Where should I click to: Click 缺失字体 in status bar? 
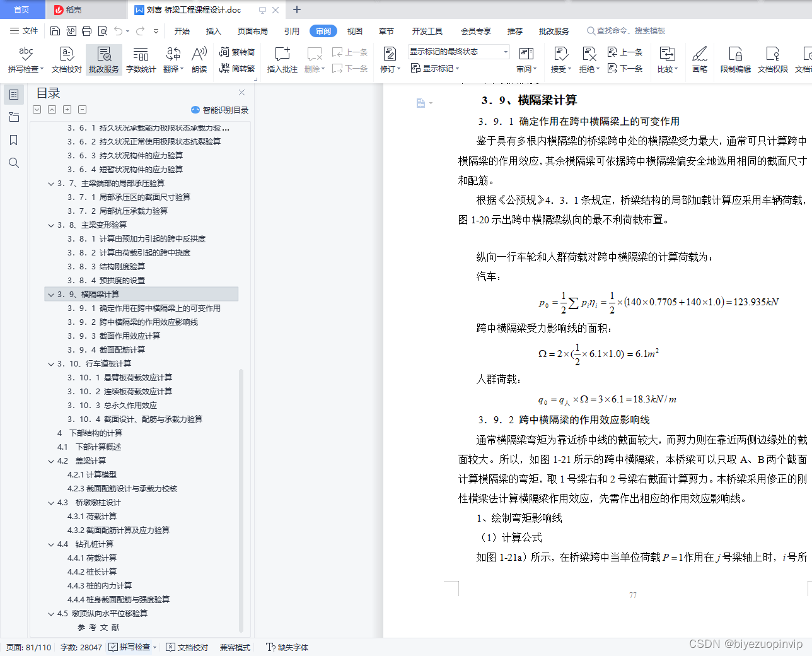pyautogui.click(x=287, y=647)
